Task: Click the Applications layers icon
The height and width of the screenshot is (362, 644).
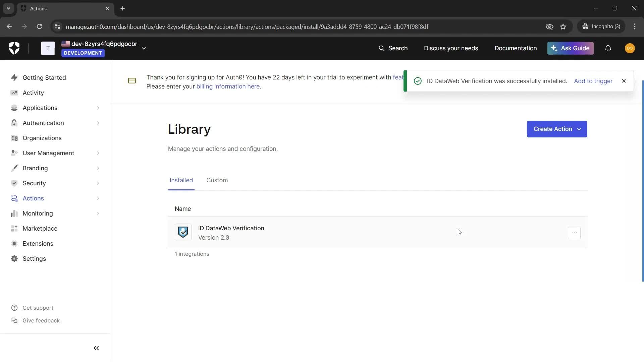Action: (x=14, y=108)
